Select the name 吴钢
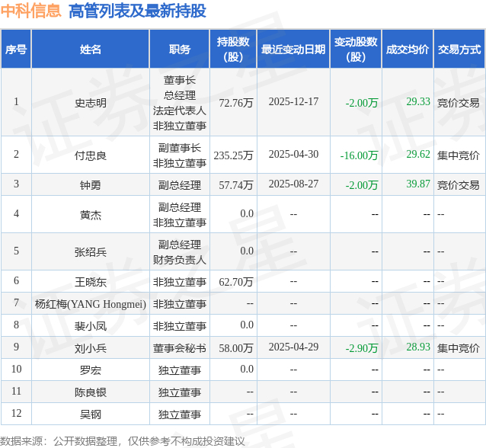The image size is (486, 448). pos(90,414)
